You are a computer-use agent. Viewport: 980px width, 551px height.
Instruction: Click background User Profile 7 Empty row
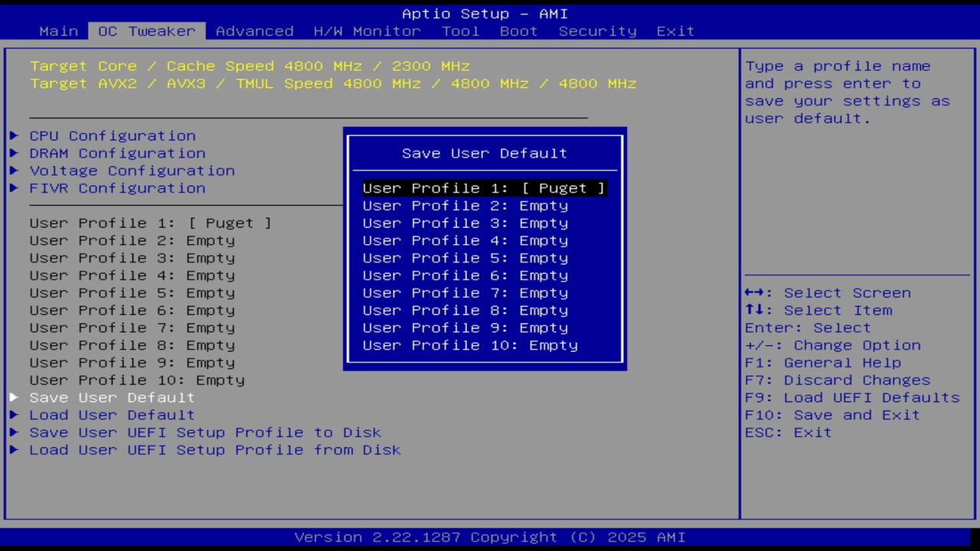[132, 328]
